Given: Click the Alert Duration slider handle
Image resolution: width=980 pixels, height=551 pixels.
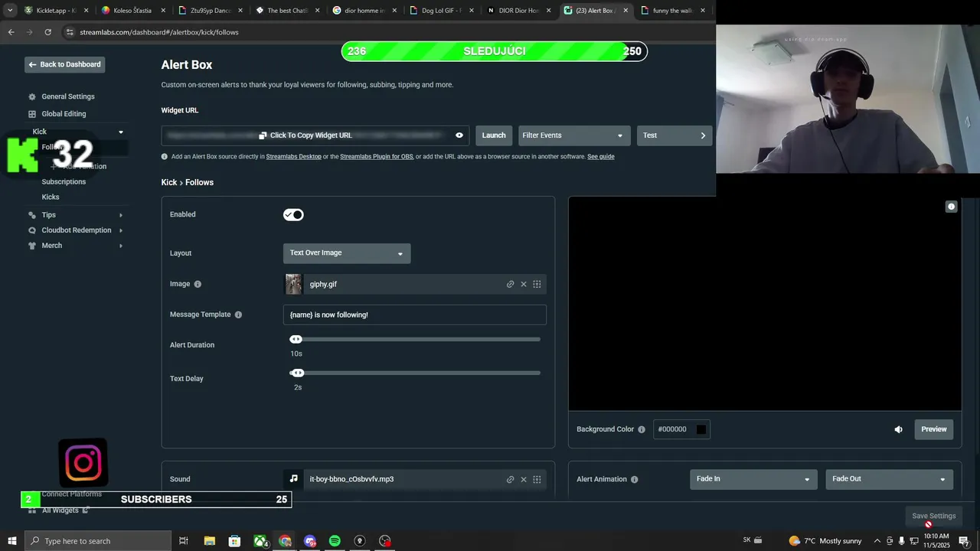Looking at the screenshot, I should click(296, 339).
